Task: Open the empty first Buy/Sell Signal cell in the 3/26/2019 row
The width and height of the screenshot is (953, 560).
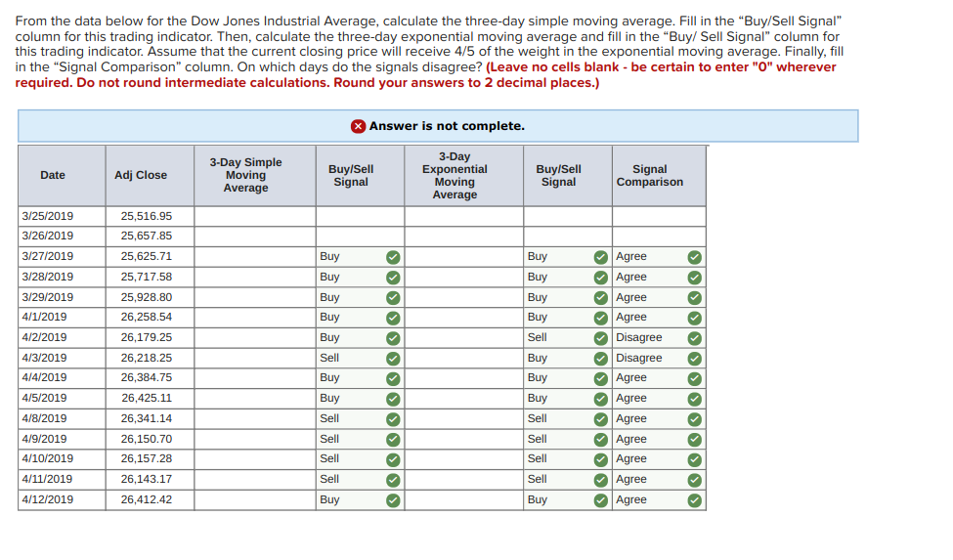Action: pos(361,237)
